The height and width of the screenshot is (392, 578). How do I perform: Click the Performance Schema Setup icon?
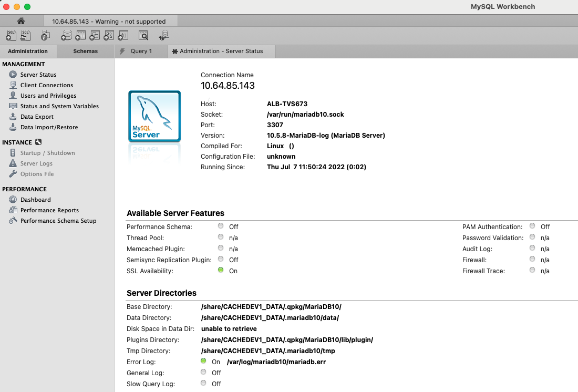[x=13, y=221]
